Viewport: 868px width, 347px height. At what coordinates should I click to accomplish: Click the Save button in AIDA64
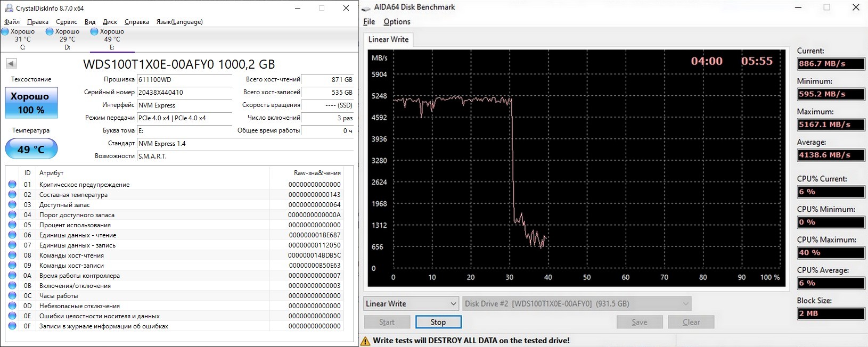point(640,322)
